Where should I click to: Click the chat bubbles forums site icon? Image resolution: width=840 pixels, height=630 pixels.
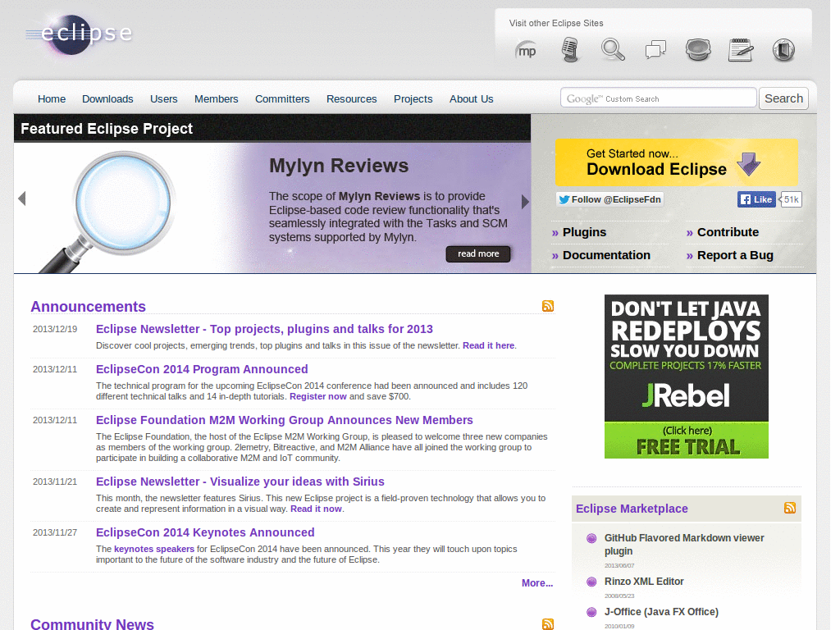655,50
